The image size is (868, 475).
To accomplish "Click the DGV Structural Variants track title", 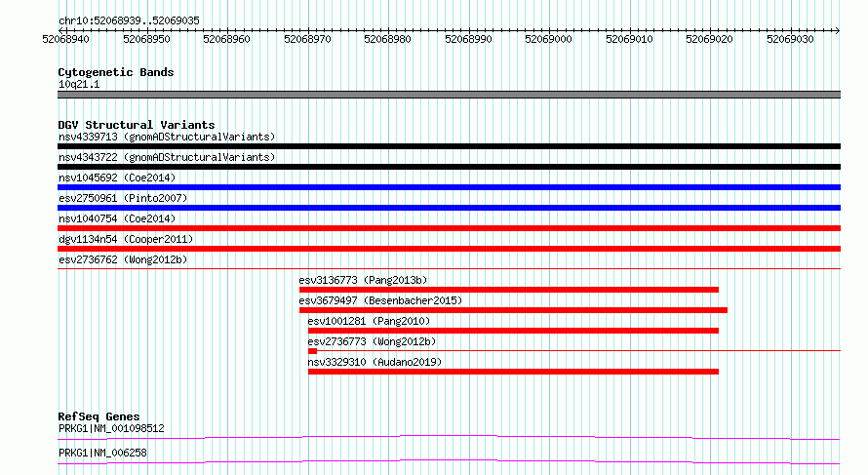I will pyautogui.click(x=137, y=125).
